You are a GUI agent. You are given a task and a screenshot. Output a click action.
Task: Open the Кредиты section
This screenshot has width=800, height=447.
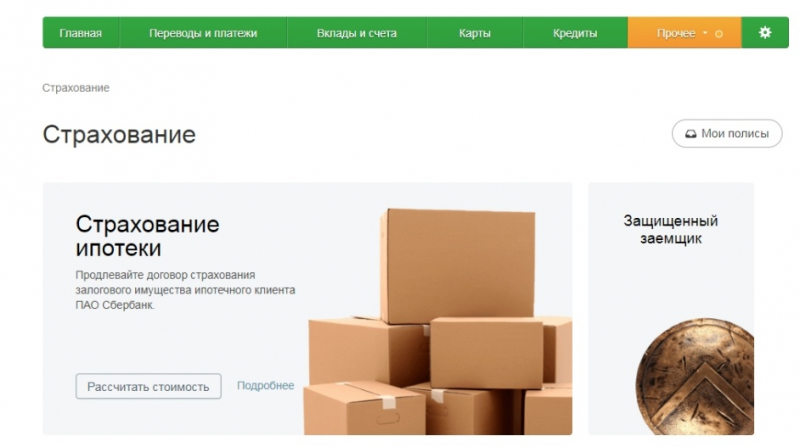[575, 33]
